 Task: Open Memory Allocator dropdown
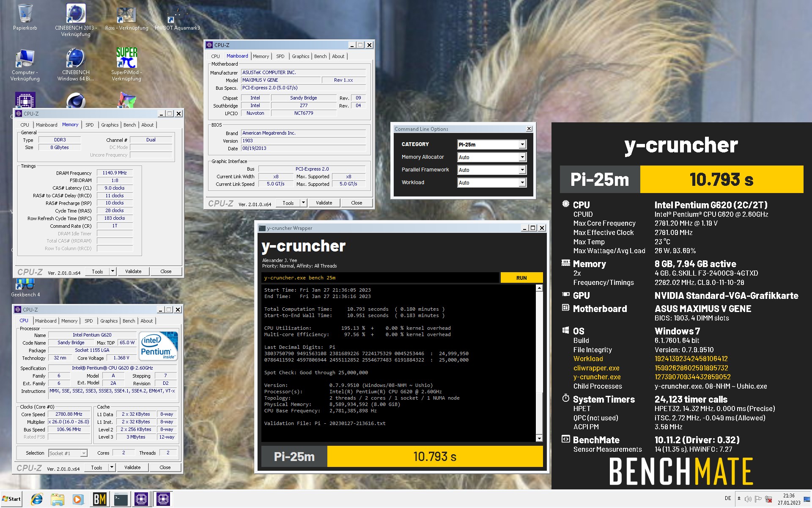491,157
